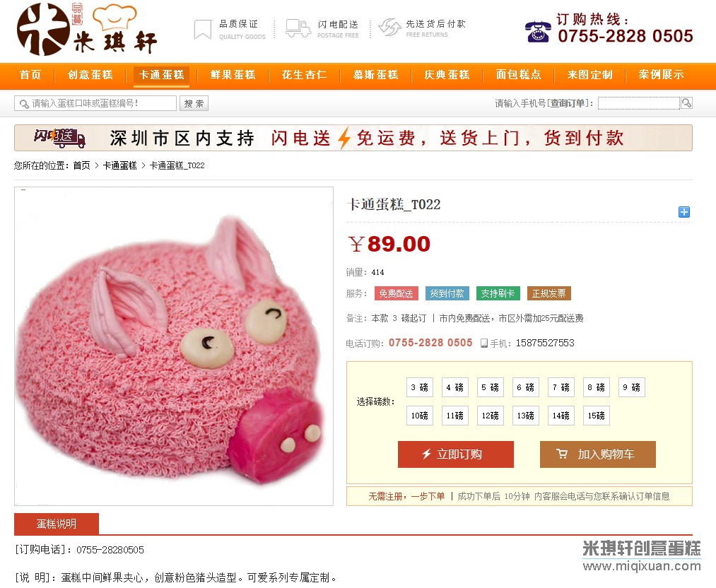Click the 先送货后付款 return arrows icon
Viewport: 716px width, 588px height.
[x=389, y=28]
